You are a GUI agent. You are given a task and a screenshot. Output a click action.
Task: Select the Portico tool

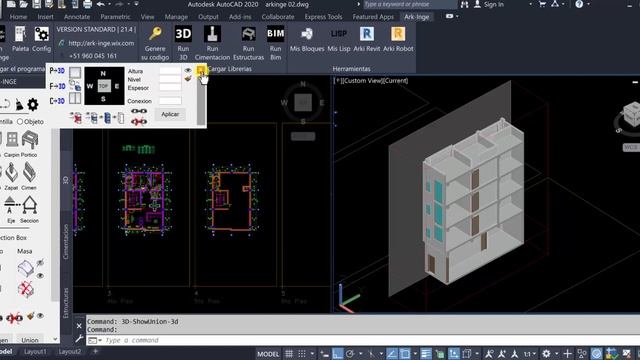pos(30,140)
